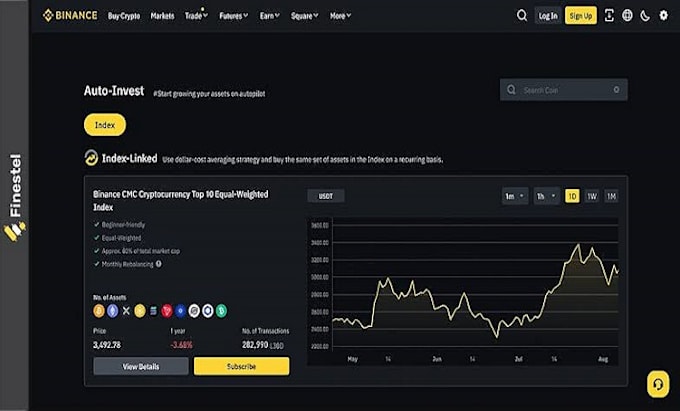
Task: Toggle dark mode with the moon icon
Action: [x=645, y=16]
